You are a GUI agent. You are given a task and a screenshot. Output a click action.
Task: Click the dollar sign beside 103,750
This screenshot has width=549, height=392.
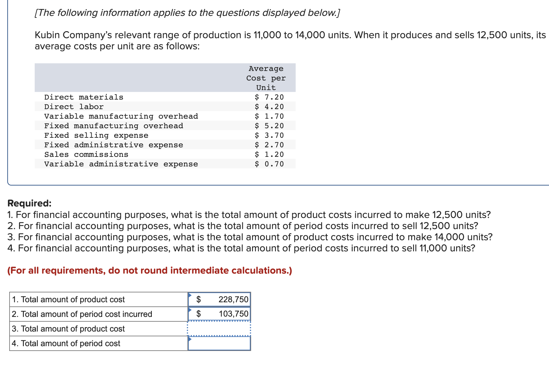(x=199, y=314)
